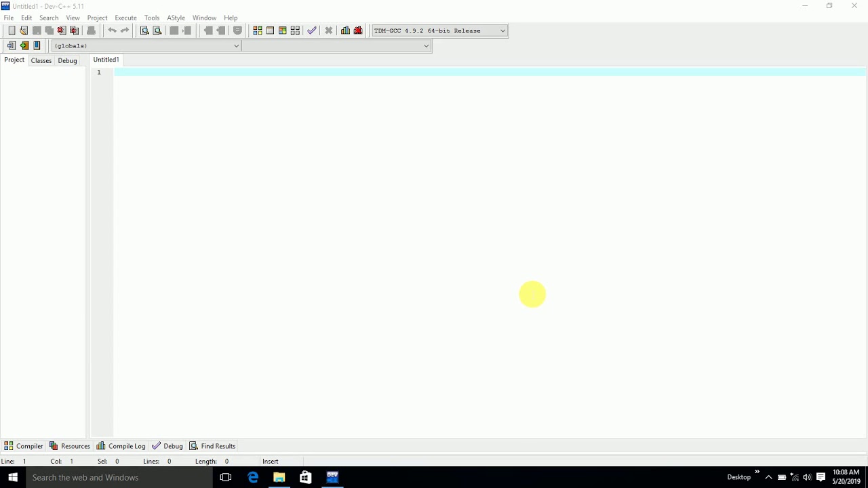Open the (globals) scope dropdown
The height and width of the screenshot is (488, 868).
(146, 45)
